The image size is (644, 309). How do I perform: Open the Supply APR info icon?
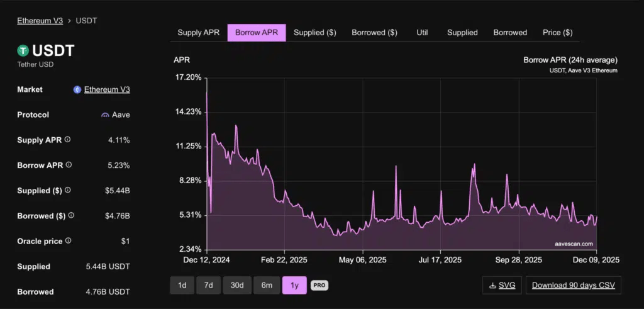(67, 140)
